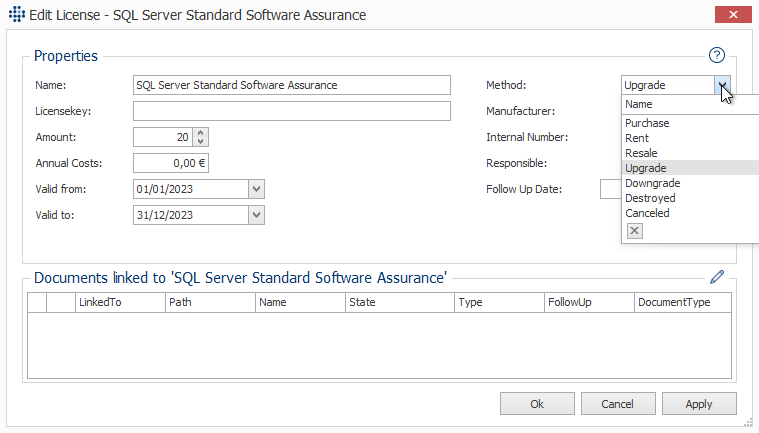
Task: Click the Method combo box showing Upgrade
Action: coord(668,85)
